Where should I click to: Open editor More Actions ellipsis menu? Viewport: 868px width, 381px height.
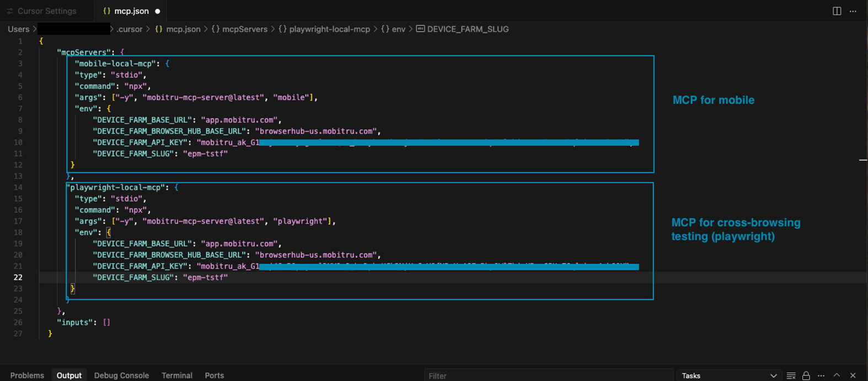pos(853,11)
